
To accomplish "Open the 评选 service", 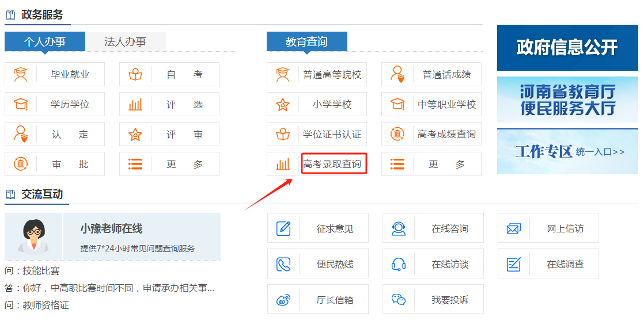I will tap(185, 105).
